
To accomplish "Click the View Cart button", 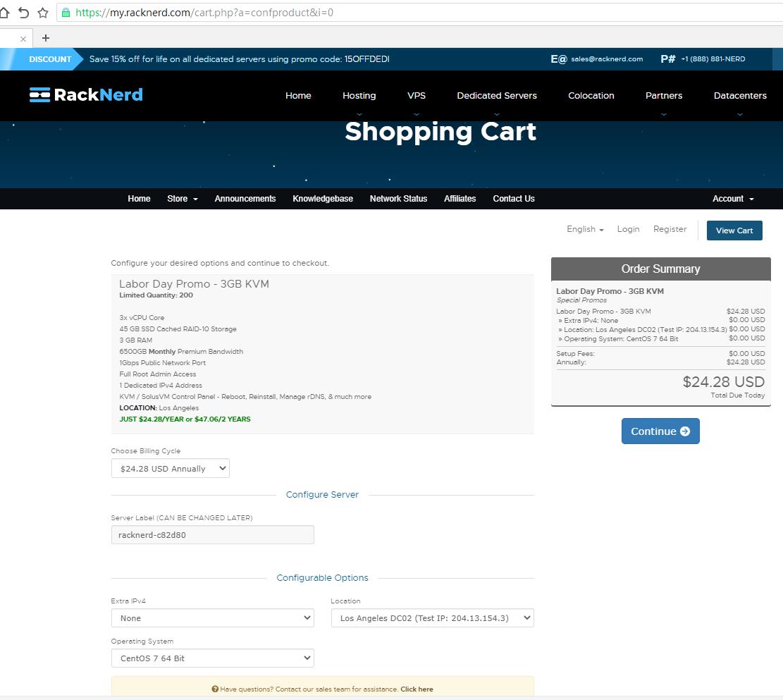I will click(x=734, y=231).
